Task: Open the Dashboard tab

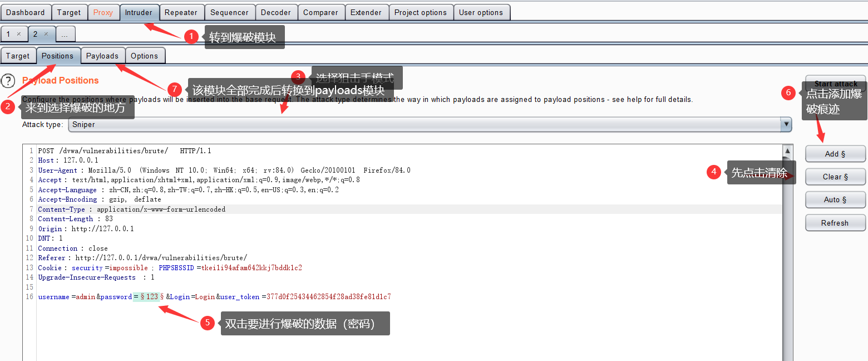Action: pos(26,12)
